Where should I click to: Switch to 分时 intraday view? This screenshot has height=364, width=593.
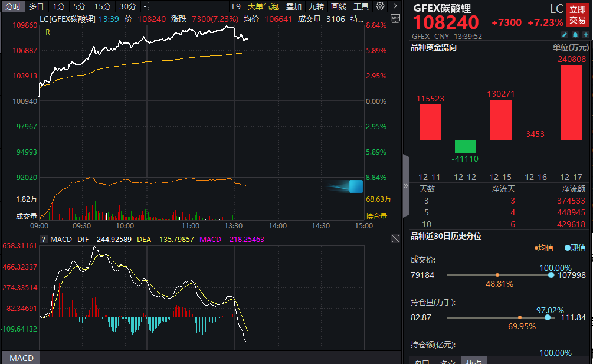(13, 6)
